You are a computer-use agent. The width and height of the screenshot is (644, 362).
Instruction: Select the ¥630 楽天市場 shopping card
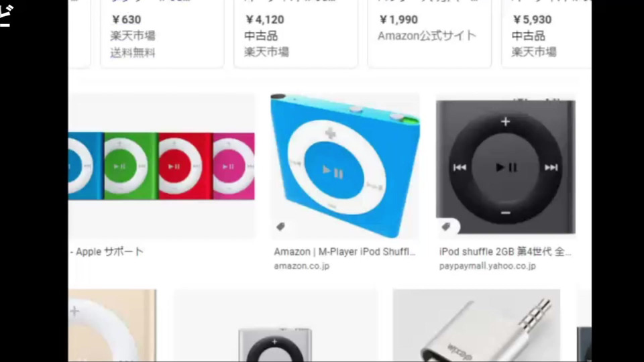click(x=162, y=34)
